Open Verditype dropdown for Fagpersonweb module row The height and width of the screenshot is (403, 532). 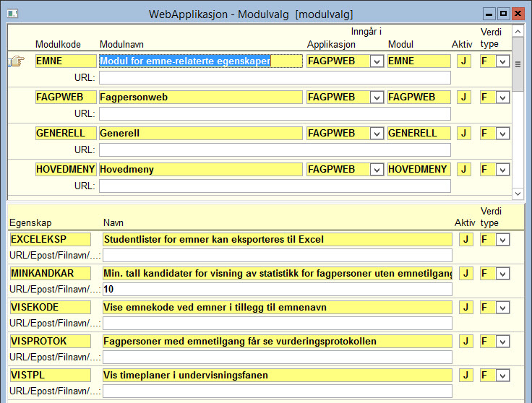tap(502, 97)
